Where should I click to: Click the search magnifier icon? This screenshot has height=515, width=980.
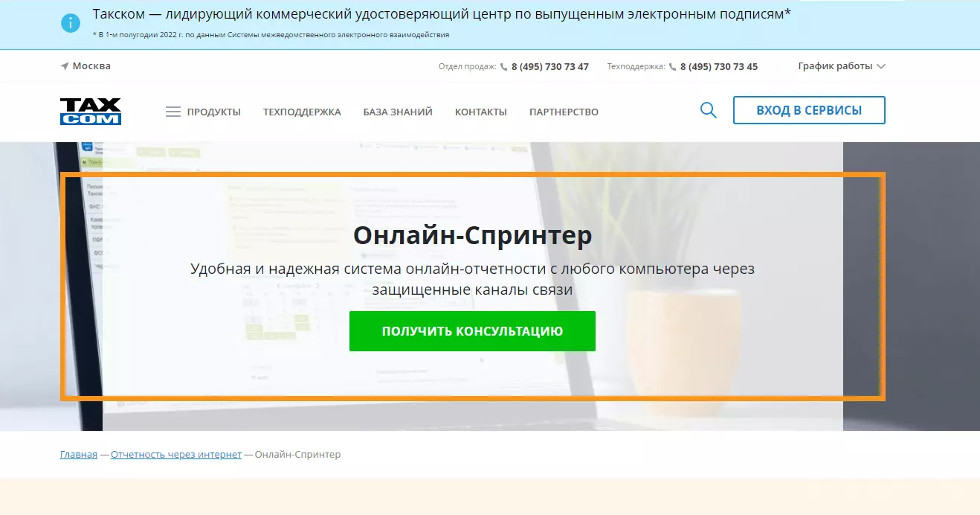point(709,111)
